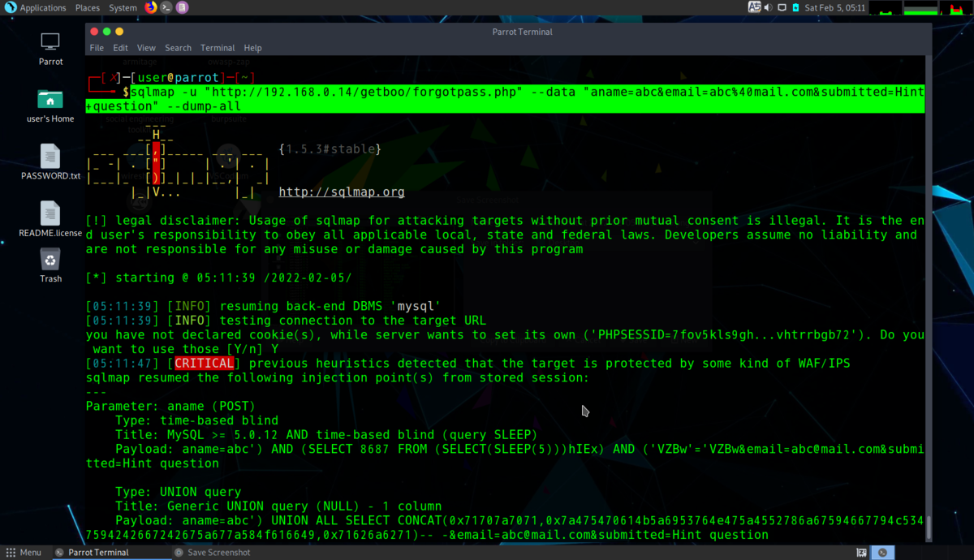Click 'Title: MySQL >= 5.0.12 AND time-based' line

coord(326,434)
